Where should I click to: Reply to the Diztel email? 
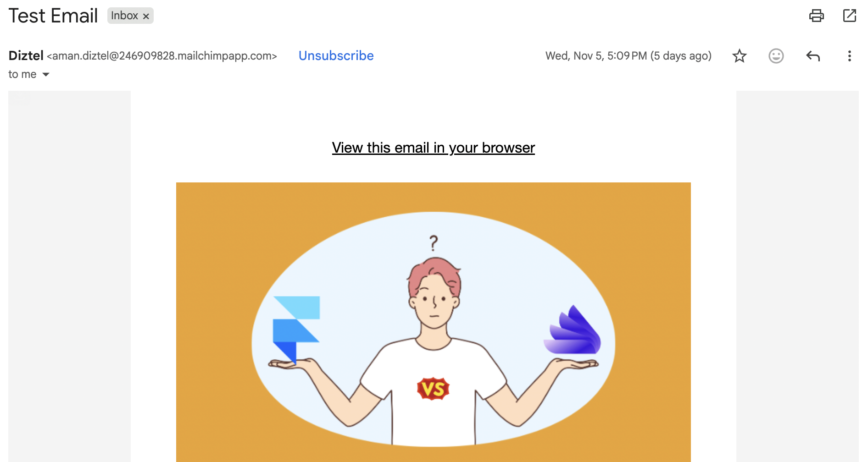[x=813, y=56]
